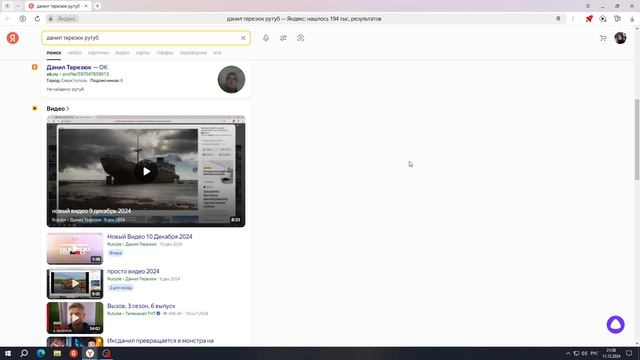Open the Данил Терезюк — OK result link

pos(77,67)
